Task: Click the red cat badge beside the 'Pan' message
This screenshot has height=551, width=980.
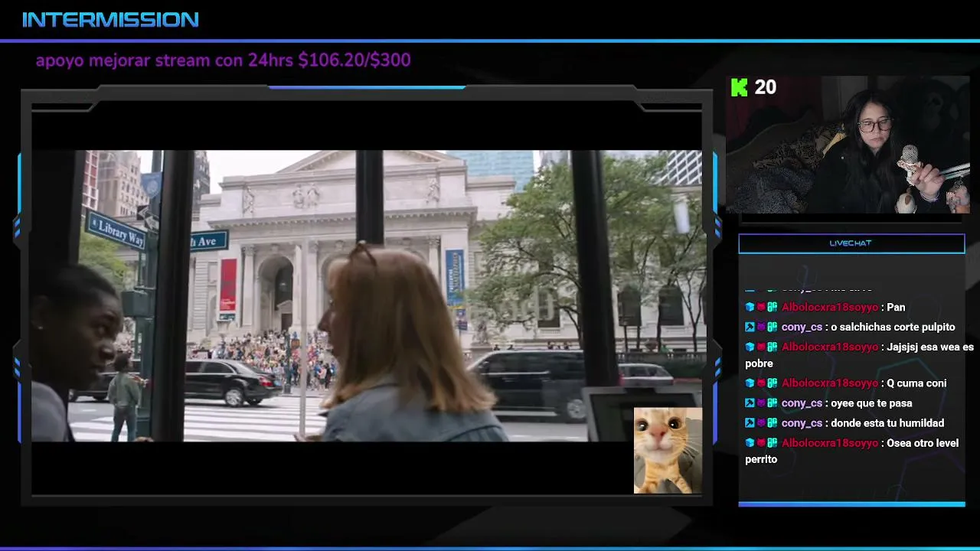Action: pos(761,307)
